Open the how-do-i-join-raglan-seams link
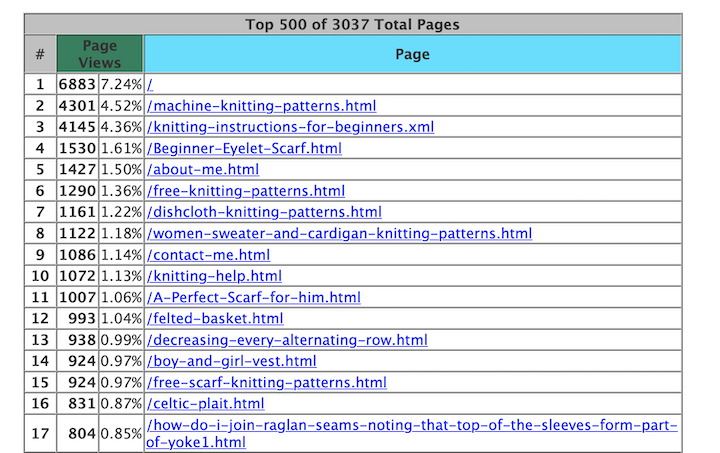720x453 pixels. (x=411, y=426)
